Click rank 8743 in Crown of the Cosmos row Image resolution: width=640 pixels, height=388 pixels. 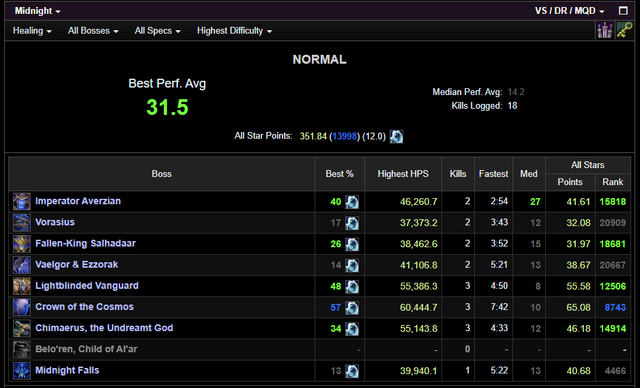[x=615, y=307]
